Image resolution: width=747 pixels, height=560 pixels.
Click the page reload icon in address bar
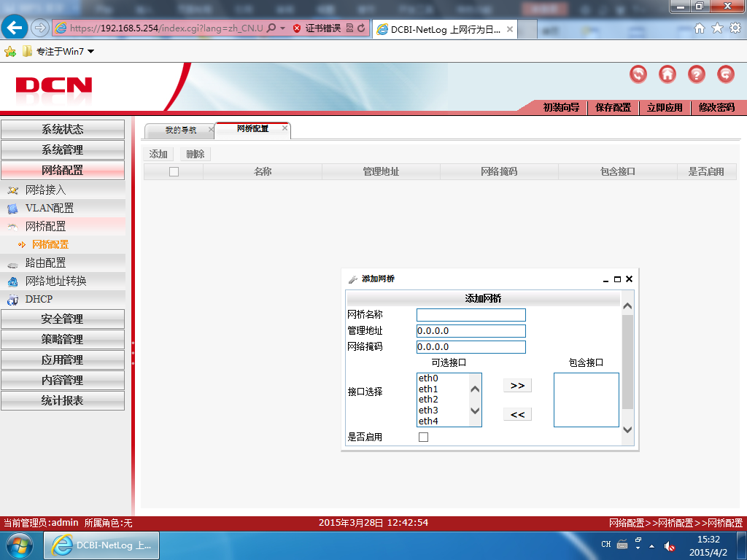361,28
